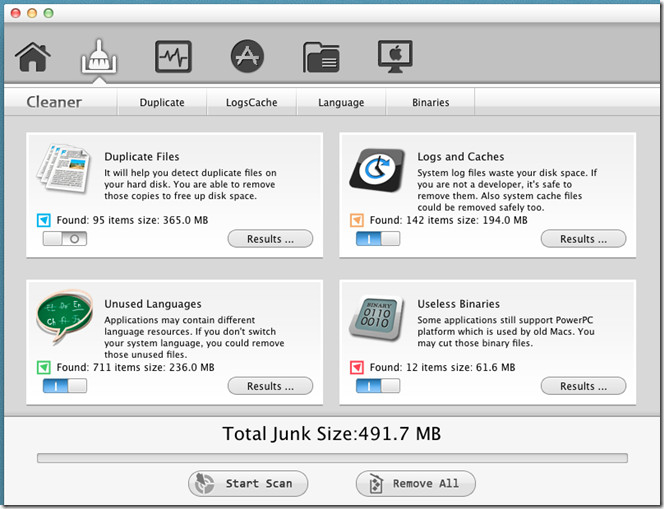The image size is (664, 509).
Task: Switch to the Binaries tab
Action: [x=430, y=102]
